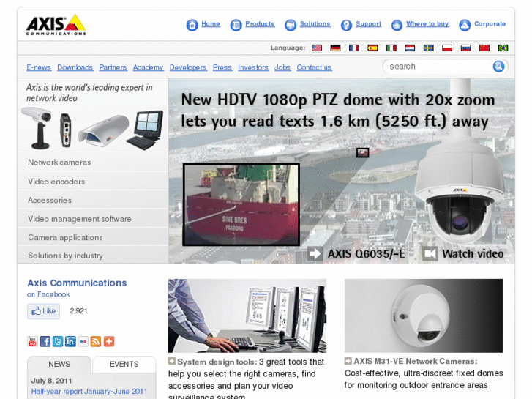Open the Press link
Viewport: 532px width, 399px height.
click(x=222, y=67)
